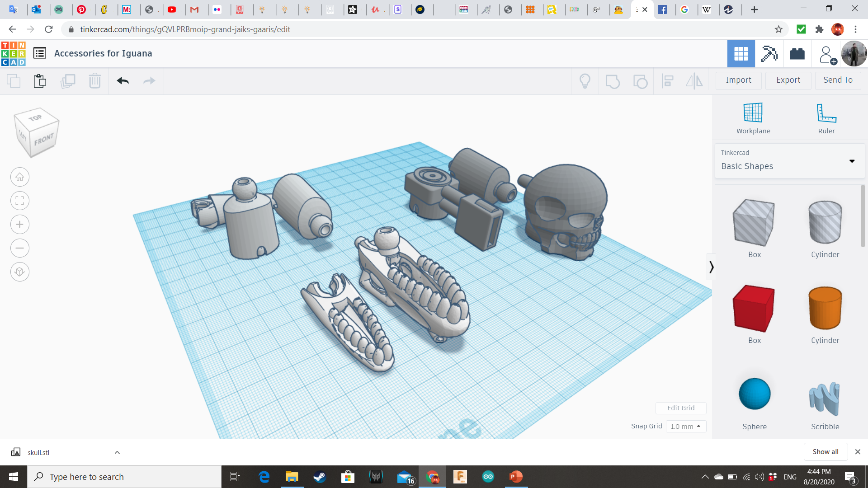This screenshot has height=488, width=868.
Task: Open the Snap Grid 1.0 mm dropdown
Action: point(686,426)
